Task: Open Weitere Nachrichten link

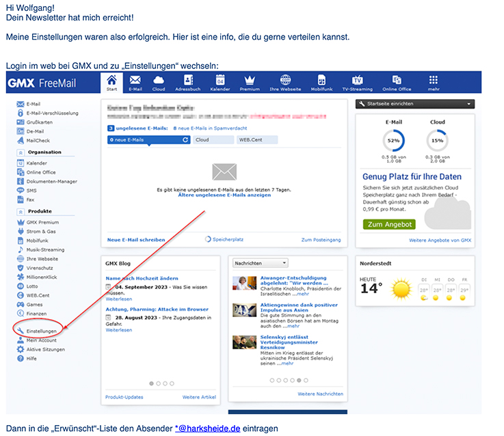Action: pos(321,394)
